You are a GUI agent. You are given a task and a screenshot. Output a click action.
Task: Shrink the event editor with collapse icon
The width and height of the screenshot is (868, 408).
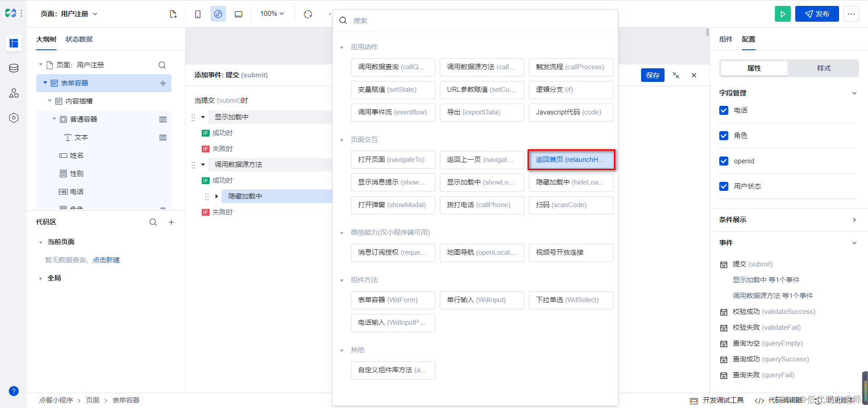click(676, 75)
